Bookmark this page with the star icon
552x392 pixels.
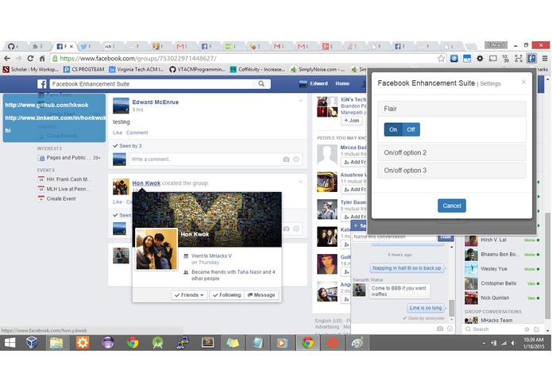click(x=441, y=59)
